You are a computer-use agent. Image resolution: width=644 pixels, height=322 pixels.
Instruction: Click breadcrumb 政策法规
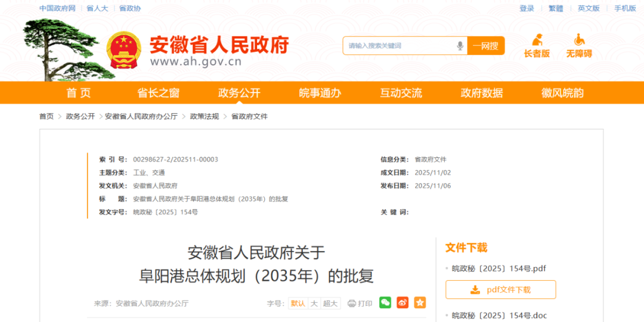[x=205, y=116]
